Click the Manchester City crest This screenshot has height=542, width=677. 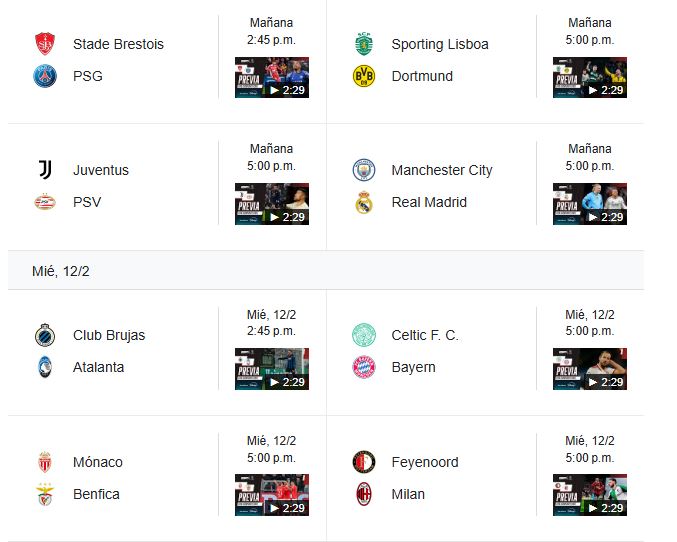pyautogui.click(x=364, y=170)
